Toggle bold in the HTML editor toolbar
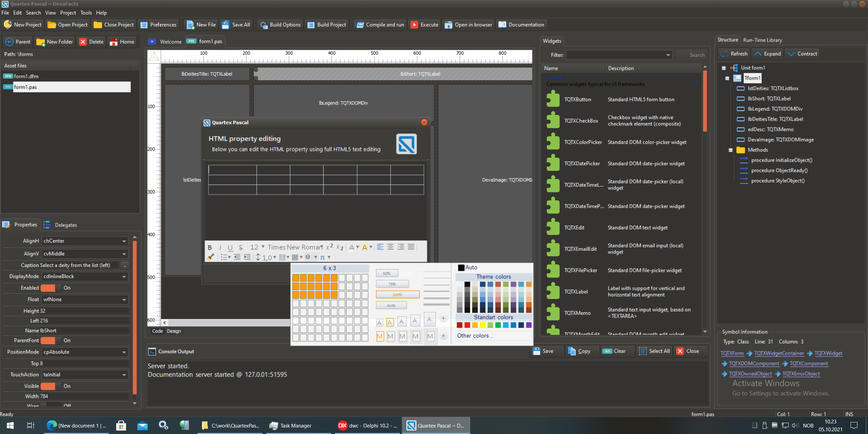The image size is (868, 434). pos(210,247)
